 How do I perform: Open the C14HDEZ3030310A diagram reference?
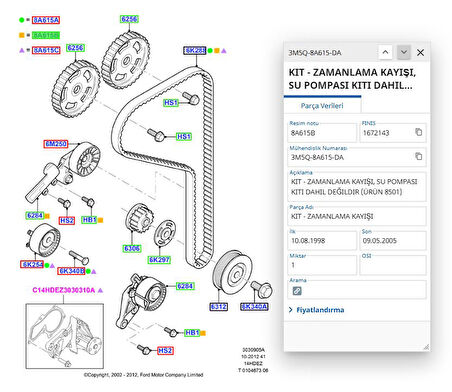point(64,290)
